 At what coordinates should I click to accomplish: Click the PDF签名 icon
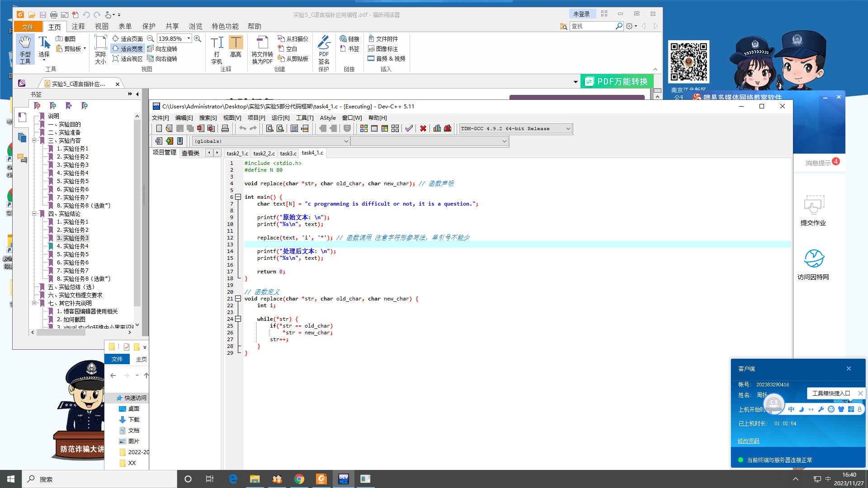[x=324, y=49]
